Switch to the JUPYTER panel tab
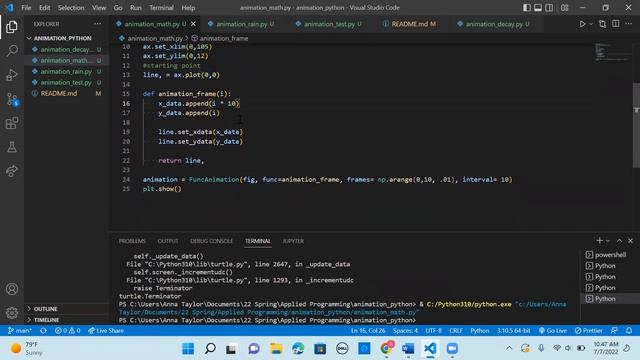 coord(293,241)
